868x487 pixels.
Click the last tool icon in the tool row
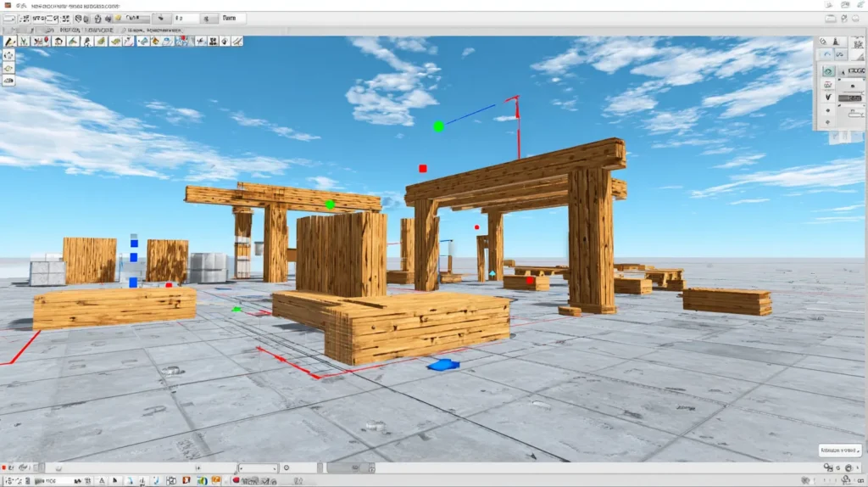pos(236,40)
